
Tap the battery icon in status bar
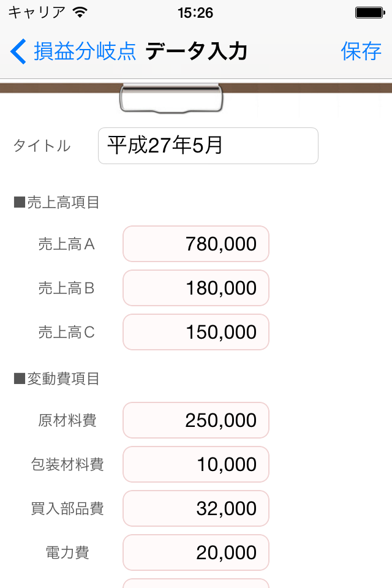click(369, 12)
